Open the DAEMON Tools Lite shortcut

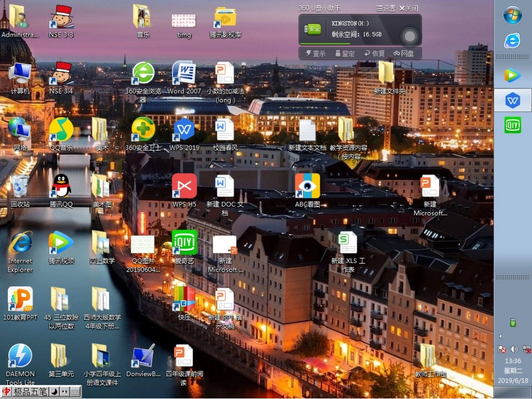tap(20, 356)
